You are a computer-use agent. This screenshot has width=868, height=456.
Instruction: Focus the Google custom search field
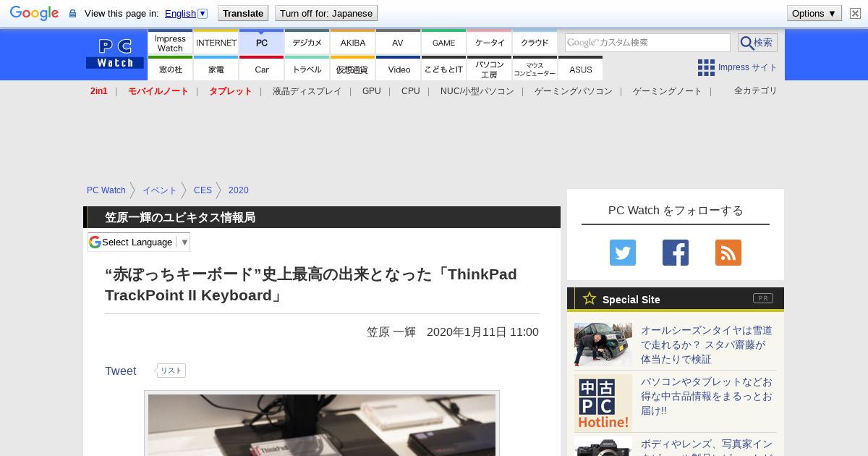click(x=647, y=43)
